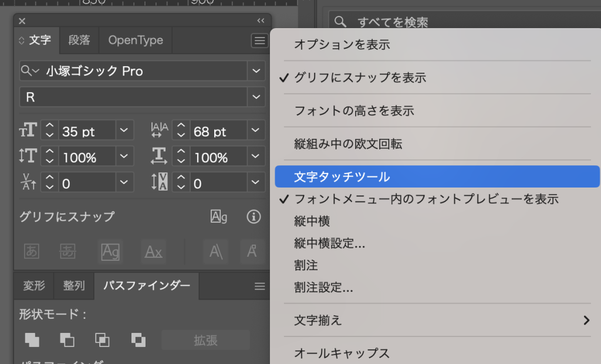Open the パスファインダー panel menu icon
The width and height of the screenshot is (601, 364).
[x=259, y=286]
